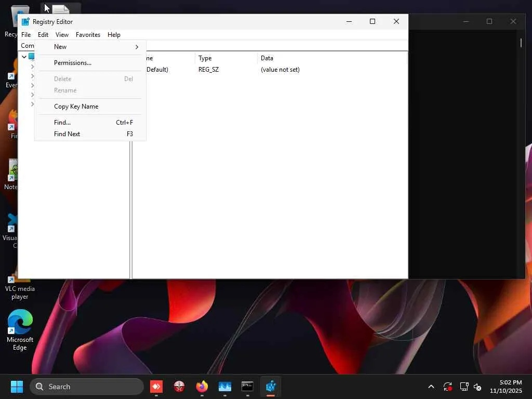Open the File menu in Registry Editor

26,35
